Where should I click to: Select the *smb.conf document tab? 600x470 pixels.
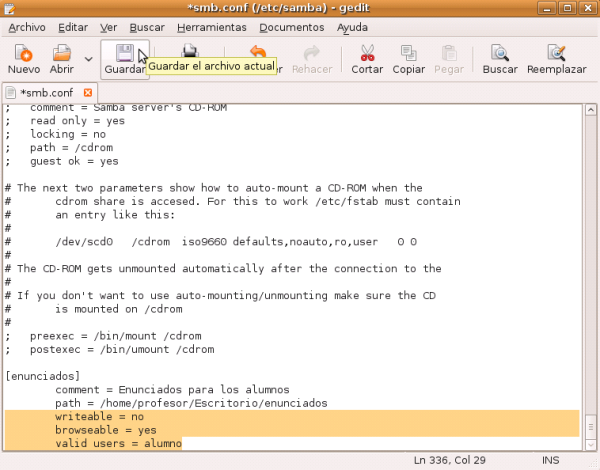pyautogui.click(x=45, y=92)
